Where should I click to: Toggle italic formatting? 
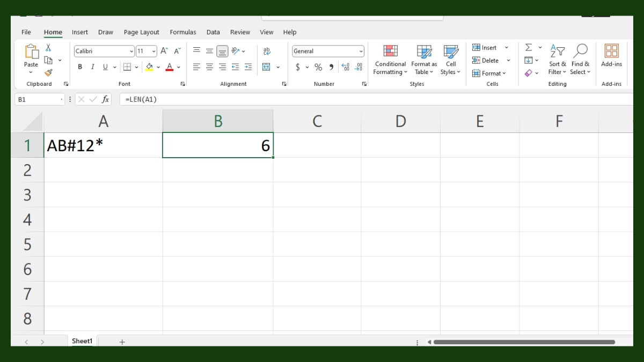tap(92, 67)
